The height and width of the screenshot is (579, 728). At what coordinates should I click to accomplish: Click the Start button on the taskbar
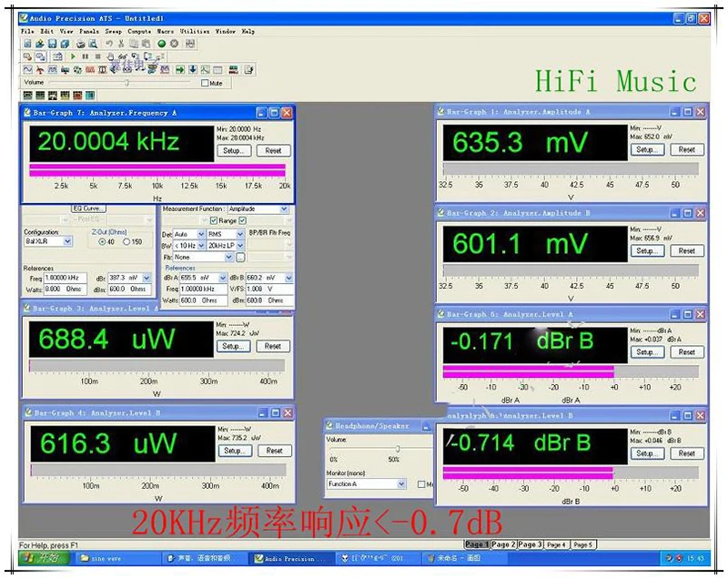tap(44, 558)
